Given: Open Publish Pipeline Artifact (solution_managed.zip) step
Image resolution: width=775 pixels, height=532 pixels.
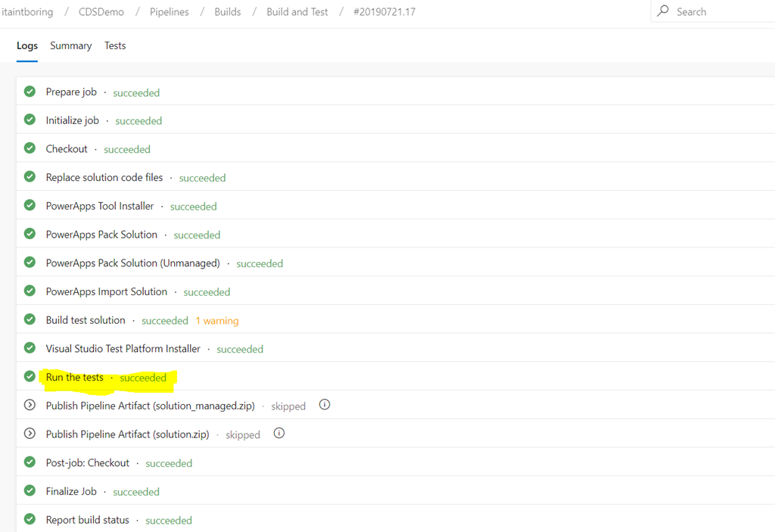Looking at the screenshot, I should 395,406.
